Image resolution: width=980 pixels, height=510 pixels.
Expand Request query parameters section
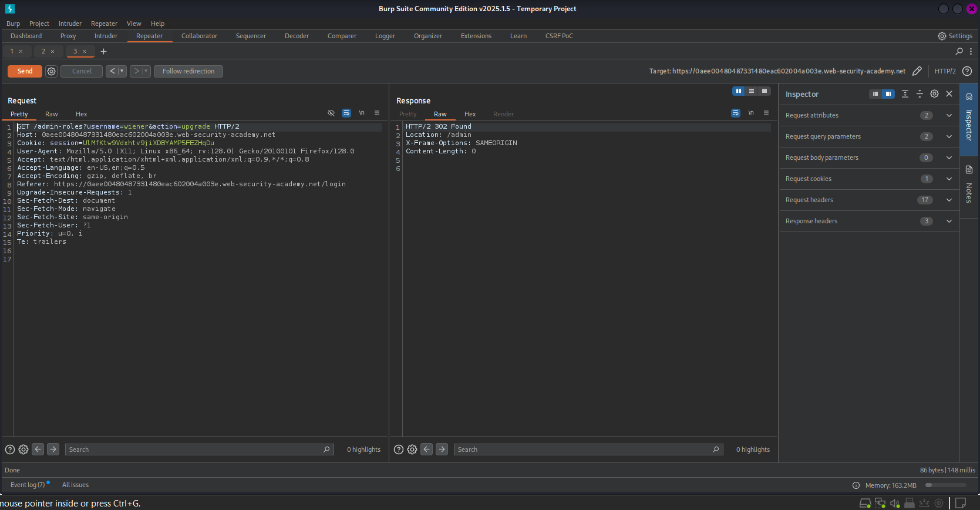point(948,136)
